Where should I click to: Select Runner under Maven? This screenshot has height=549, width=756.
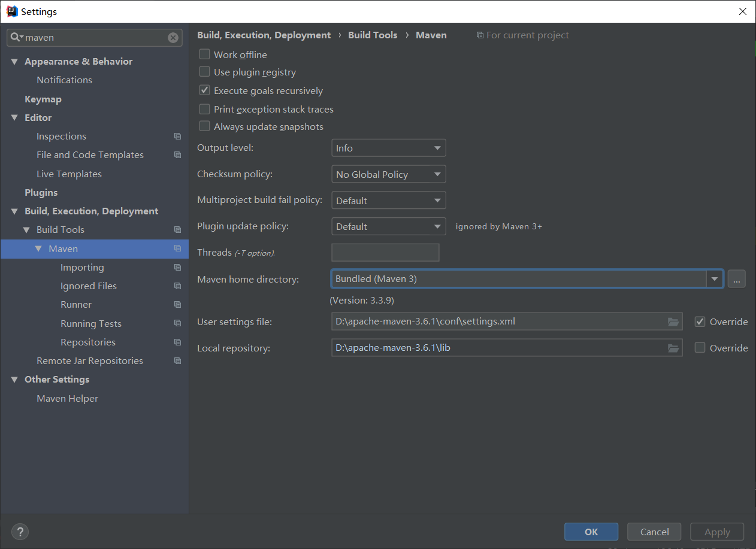pyautogui.click(x=76, y=305)
